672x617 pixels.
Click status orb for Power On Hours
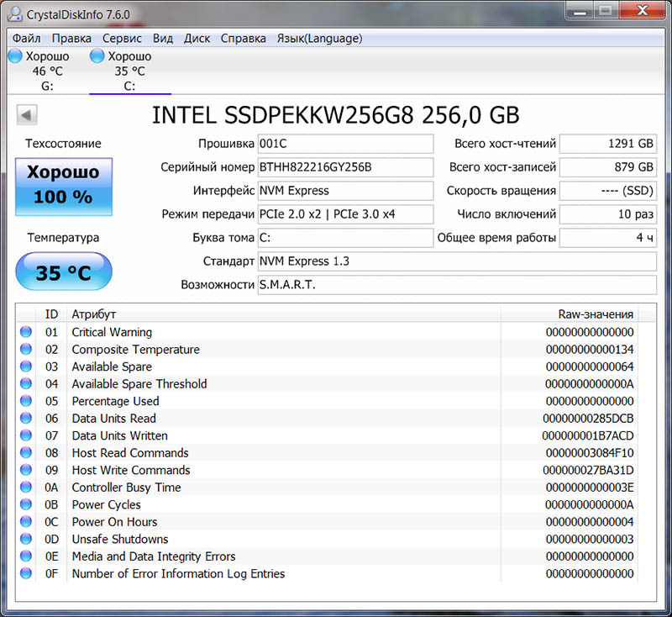[x=26, y=521]
